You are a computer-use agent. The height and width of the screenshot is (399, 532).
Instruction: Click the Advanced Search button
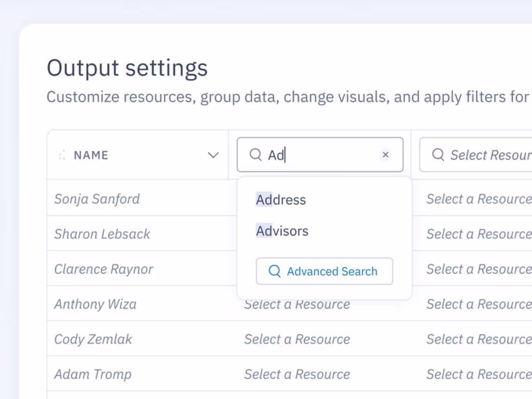click(324, 271)
